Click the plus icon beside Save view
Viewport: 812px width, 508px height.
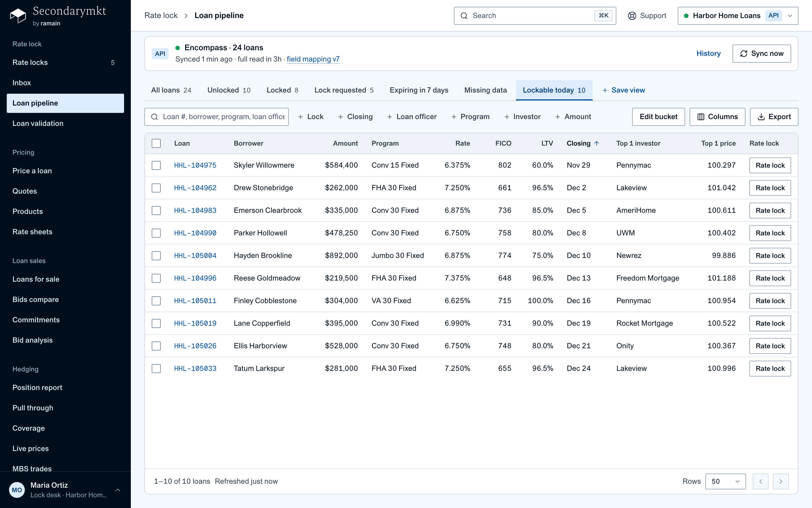pyautogui.click(x=605, y=90)
